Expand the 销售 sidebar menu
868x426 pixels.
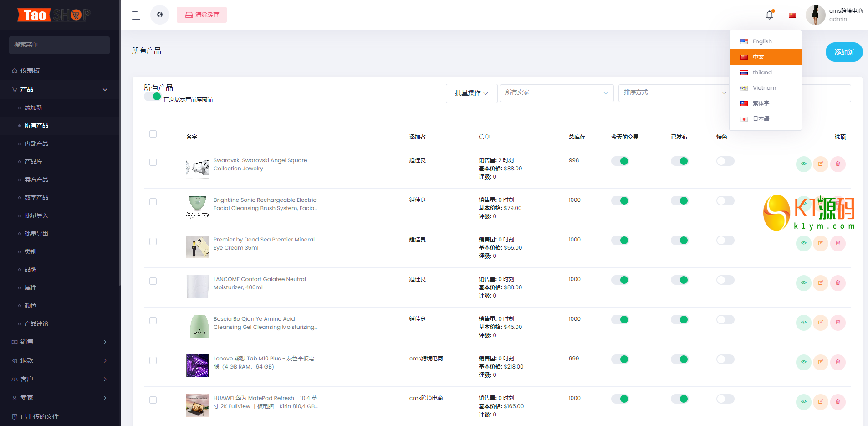coord(59,342)
